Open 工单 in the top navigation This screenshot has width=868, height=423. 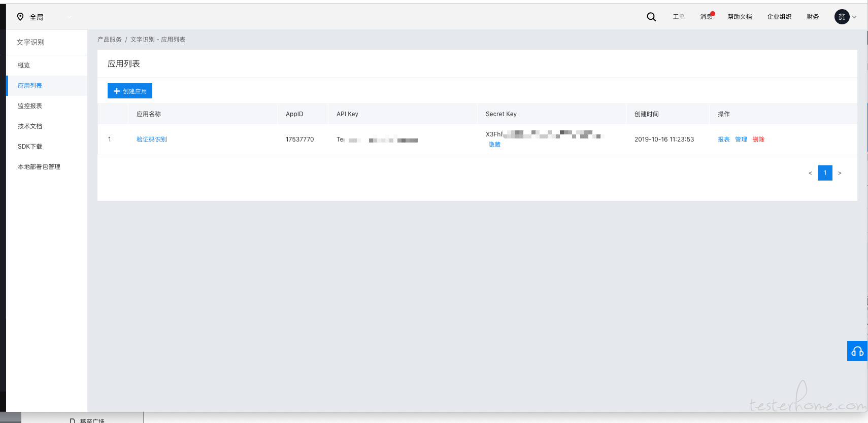coord(679,17)
